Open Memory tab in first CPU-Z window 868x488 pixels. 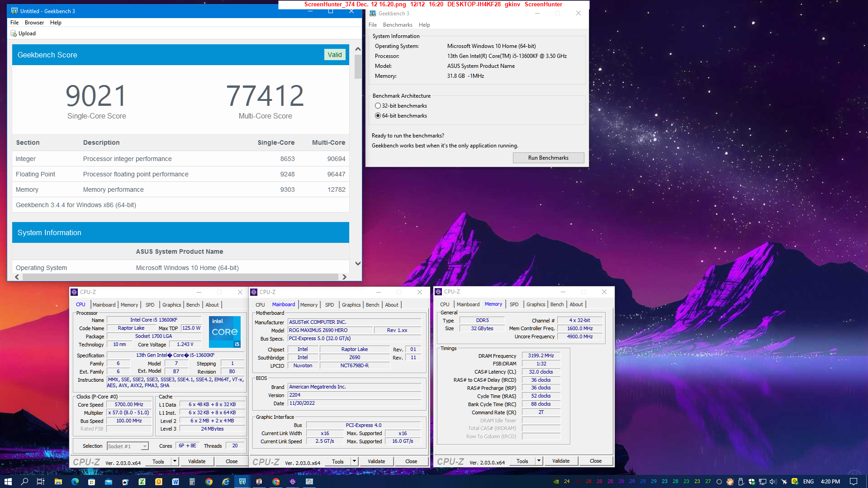(129, 305)
